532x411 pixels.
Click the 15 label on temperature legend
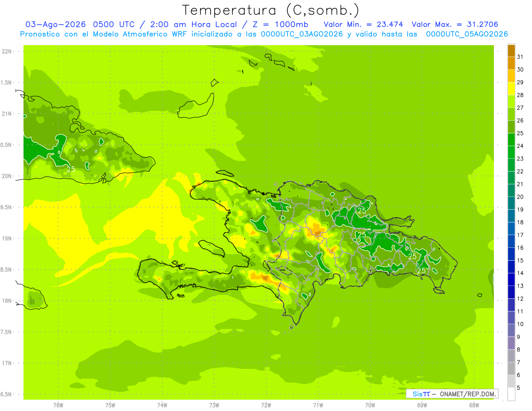[520, 261]
